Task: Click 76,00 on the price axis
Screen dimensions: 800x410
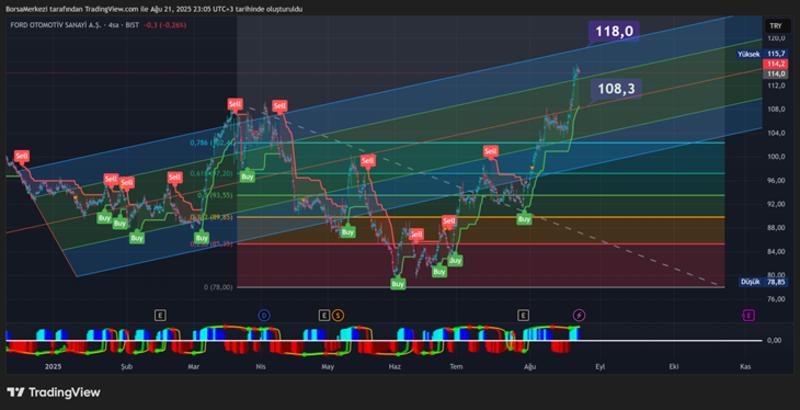Action: click(776, 299)
